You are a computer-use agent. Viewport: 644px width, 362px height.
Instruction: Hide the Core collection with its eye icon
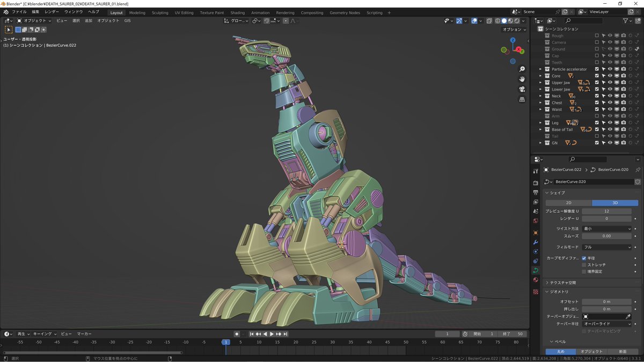pos(610,76)
